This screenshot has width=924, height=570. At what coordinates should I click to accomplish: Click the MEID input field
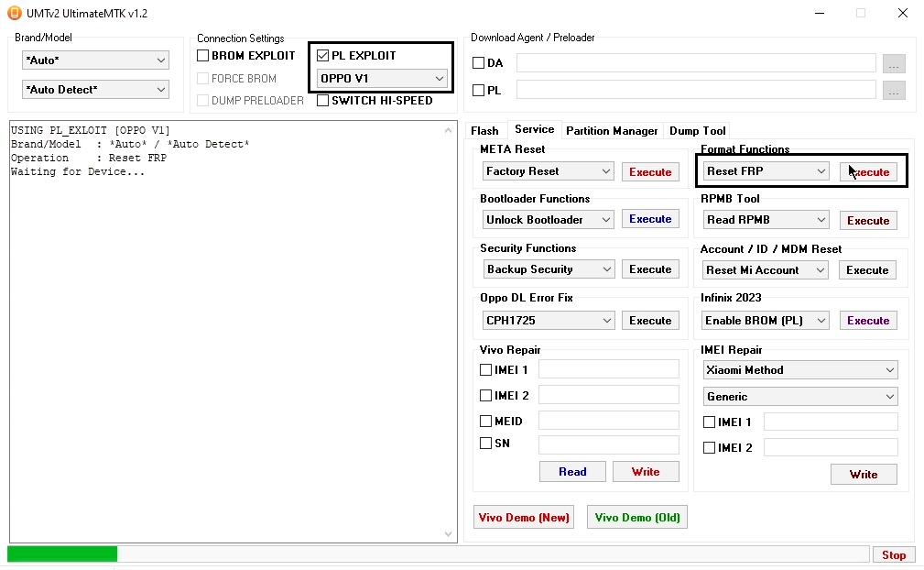pos(609,421)
